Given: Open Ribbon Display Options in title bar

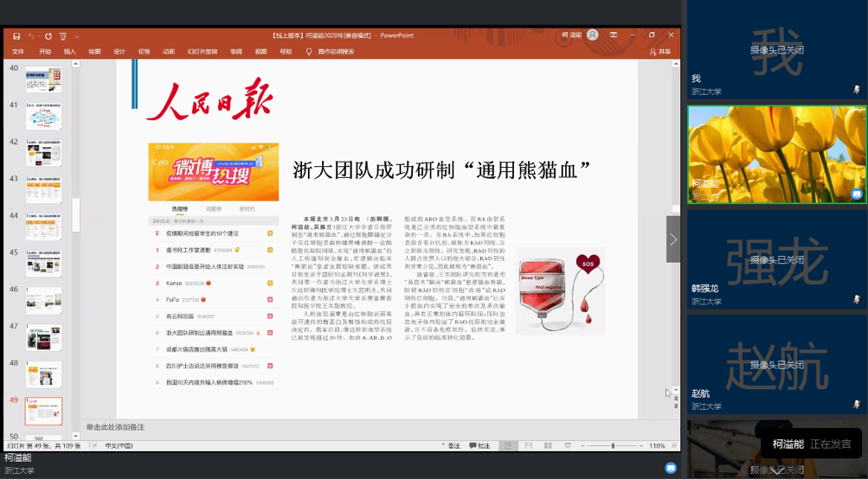Looking at the screenshot, I should [x=612, y=35].
